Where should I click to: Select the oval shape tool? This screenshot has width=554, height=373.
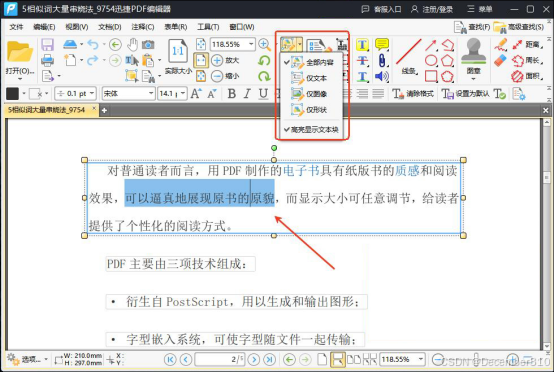tap(431, 60)
